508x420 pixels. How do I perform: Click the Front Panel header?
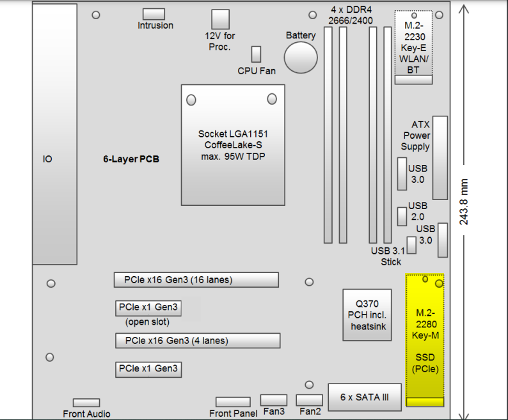click(233, 402)
